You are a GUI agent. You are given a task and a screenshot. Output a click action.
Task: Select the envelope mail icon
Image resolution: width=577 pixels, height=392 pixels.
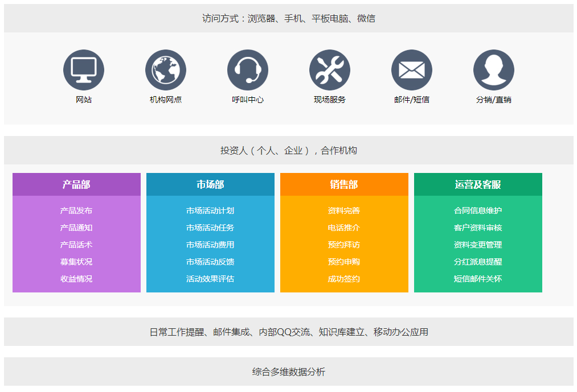pyautogui.click(x=412, y=71)
